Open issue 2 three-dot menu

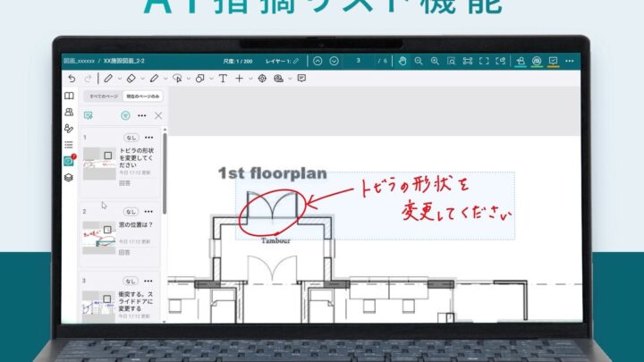pos(148,211)
